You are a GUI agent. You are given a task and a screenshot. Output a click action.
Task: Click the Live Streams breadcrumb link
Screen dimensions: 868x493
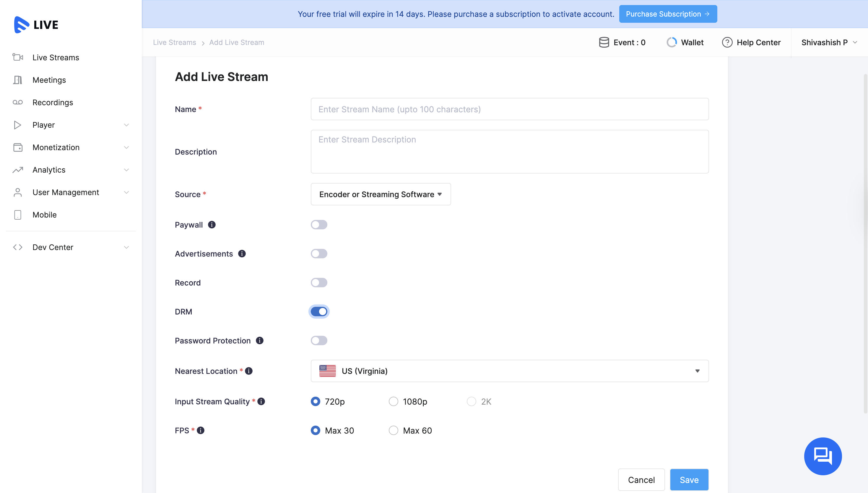tap(174, 42)
